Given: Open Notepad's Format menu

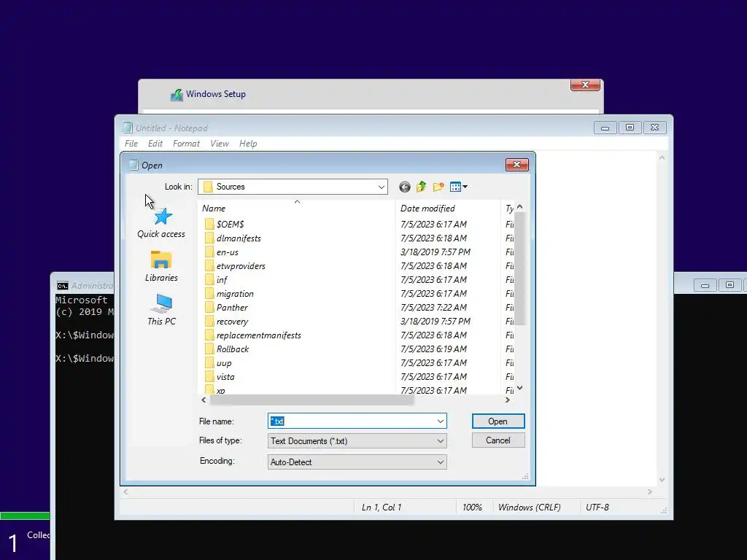Looking at the screenshot, I should (x=186, y=144).
